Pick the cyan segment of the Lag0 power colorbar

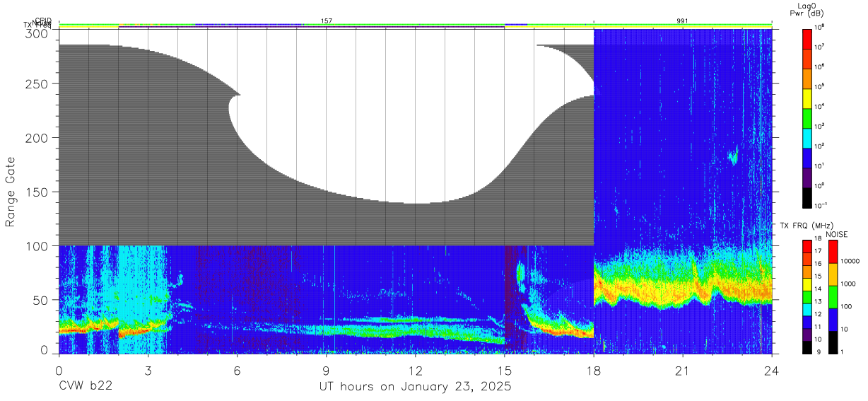coord(807,138)
